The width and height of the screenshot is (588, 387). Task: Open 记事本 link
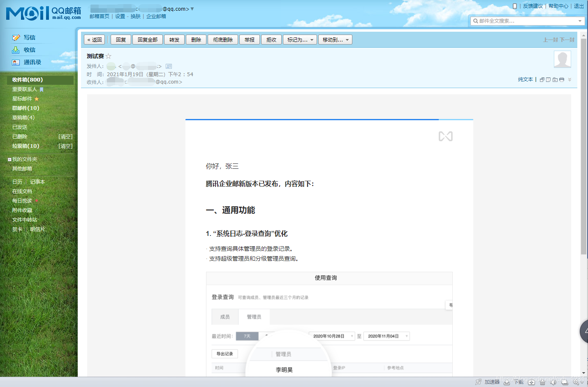37,182
